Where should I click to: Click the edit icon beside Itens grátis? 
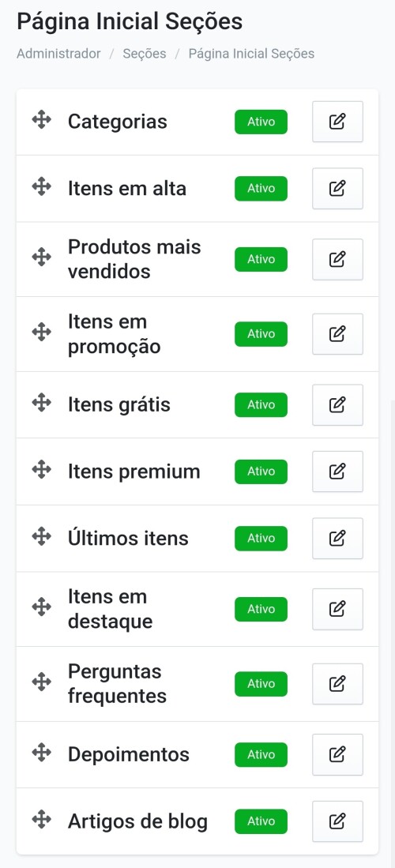pos(337,404)
